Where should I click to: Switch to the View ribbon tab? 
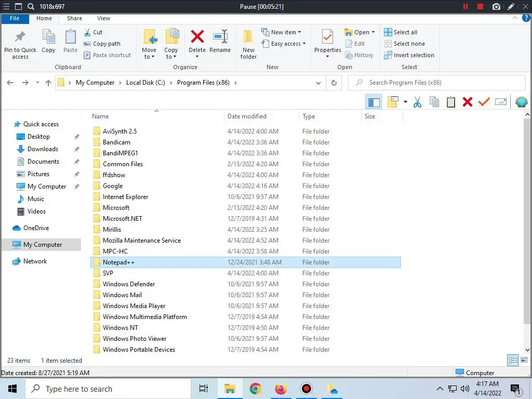coord(103,18)
